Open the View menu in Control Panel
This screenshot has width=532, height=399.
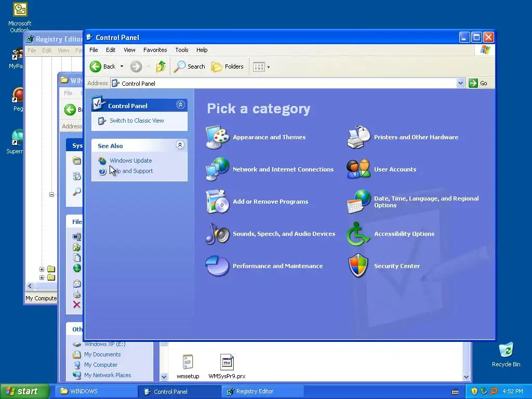pyautogui.click(x=129, y=50)
